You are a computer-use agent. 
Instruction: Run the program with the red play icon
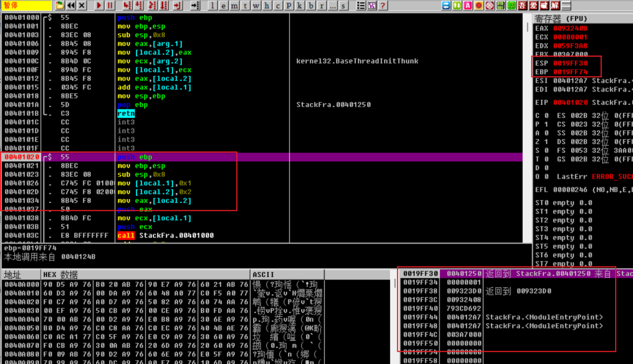(x=99, y=6)
